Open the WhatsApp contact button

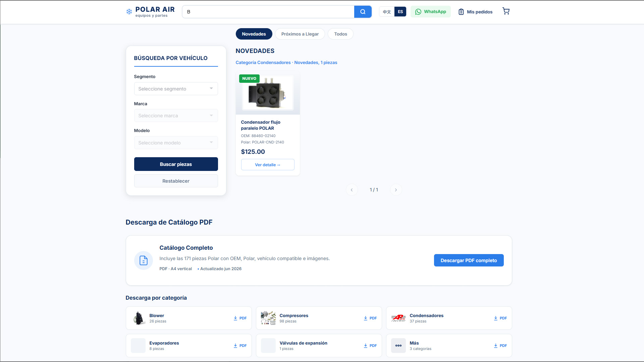431,12
